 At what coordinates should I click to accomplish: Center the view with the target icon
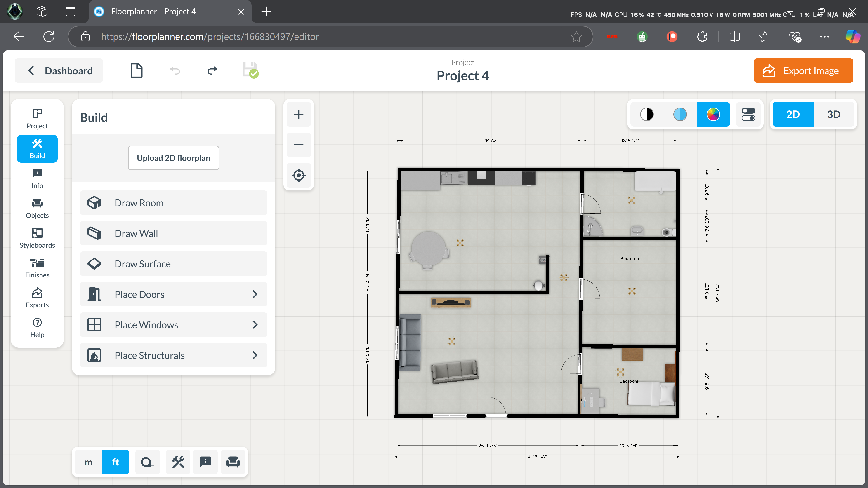click(x=299, y=176)
